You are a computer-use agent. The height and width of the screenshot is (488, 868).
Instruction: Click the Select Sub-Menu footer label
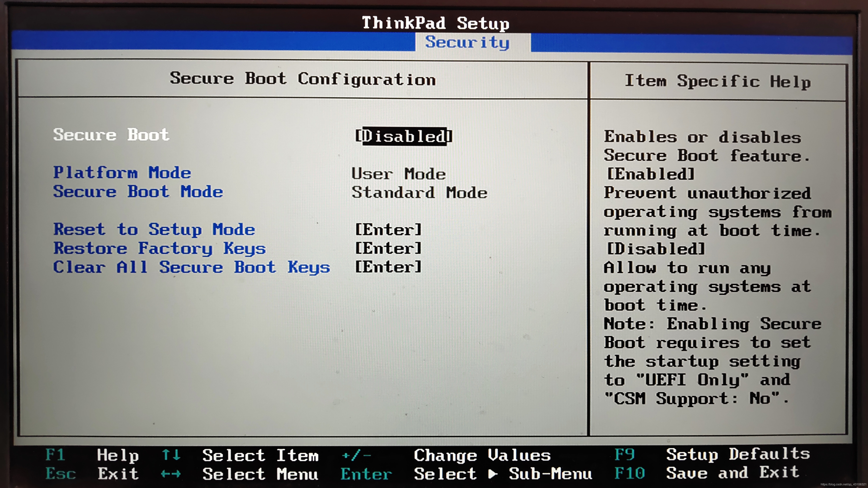tap(503, 474)
